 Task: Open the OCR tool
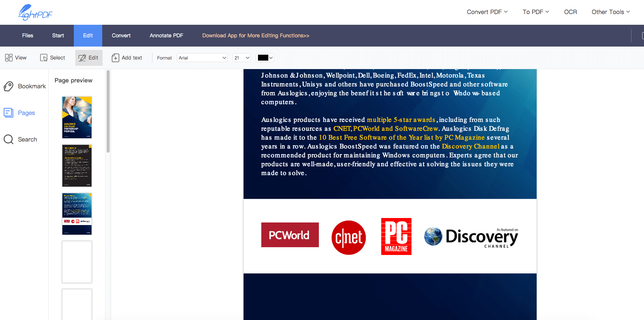click(x=570, y=12)
